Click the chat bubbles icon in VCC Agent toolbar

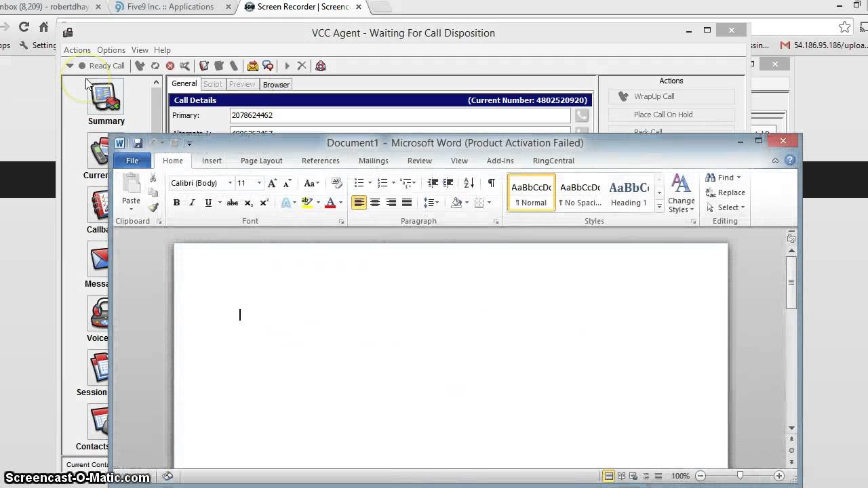coord(268,66)
